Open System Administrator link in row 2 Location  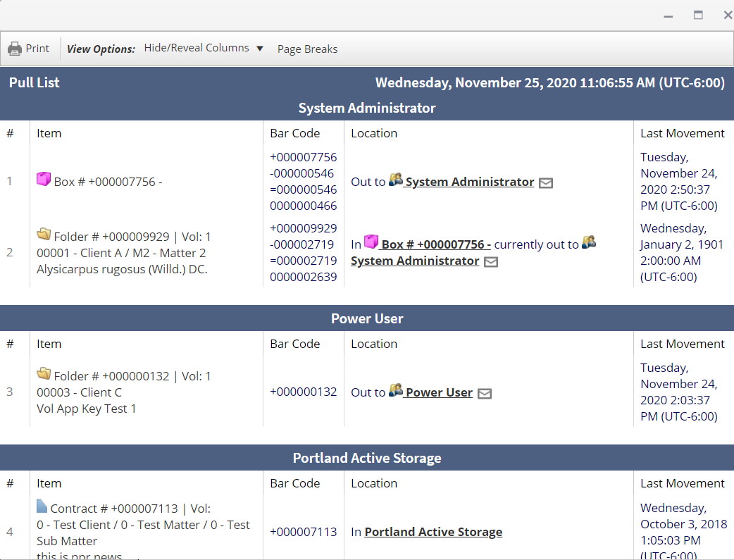[415, 261]
